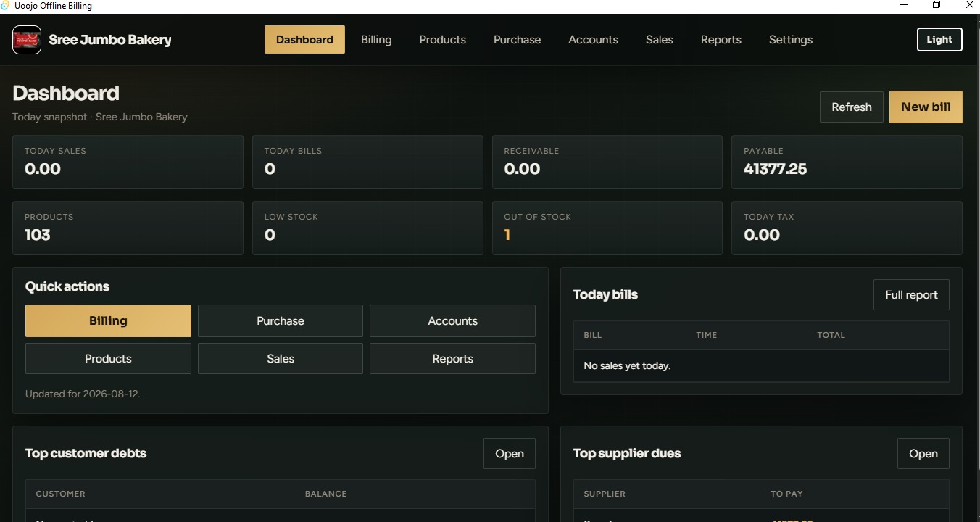Go to Products in the top navigation

pos(442,40)
